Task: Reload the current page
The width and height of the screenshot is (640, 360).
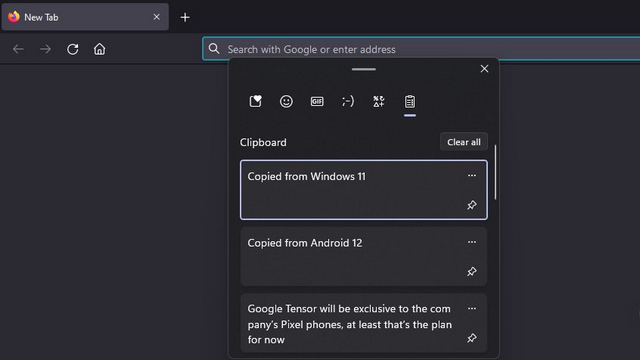Action: pos(73,49)
